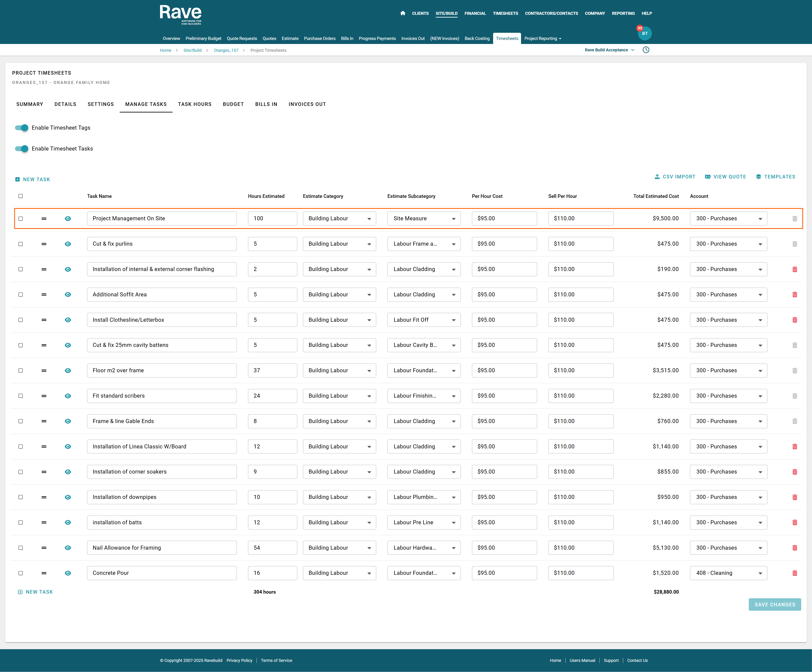Delete the Installation of Linea Classic W/Board task
This screenshot has width=812, height=672.
[x=795, y=446]
